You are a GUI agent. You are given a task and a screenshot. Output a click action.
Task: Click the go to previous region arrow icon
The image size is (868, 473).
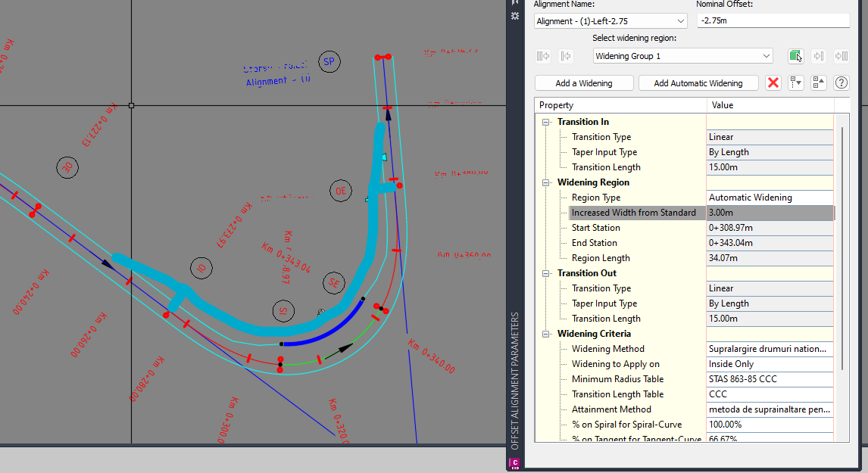pyautogui.click(x=565, y=55)
